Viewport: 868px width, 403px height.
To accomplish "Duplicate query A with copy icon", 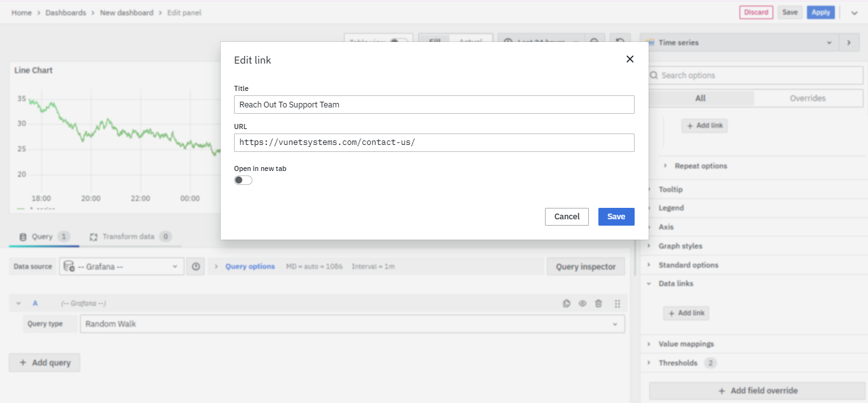I will coord(567,304).
